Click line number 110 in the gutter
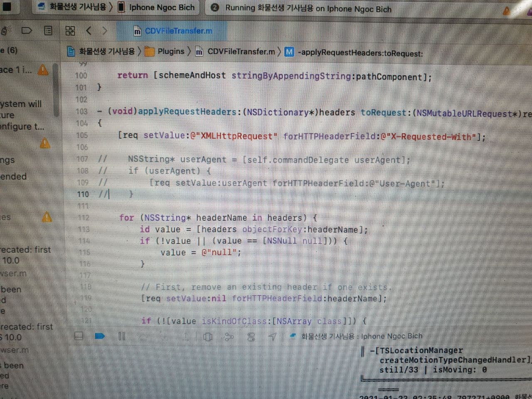The image size is (532, 399). (83, 194)
